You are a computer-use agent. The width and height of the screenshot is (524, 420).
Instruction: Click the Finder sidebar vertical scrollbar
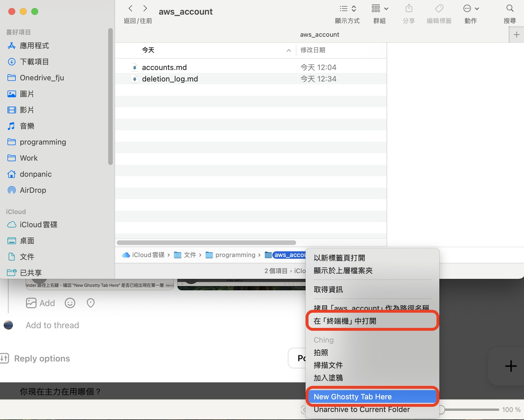110,97
